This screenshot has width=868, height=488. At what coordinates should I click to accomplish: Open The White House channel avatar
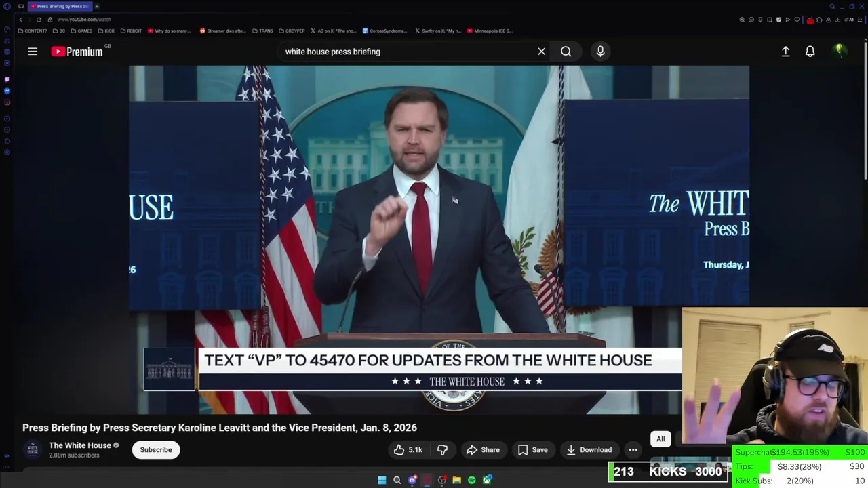click(32, 449)
